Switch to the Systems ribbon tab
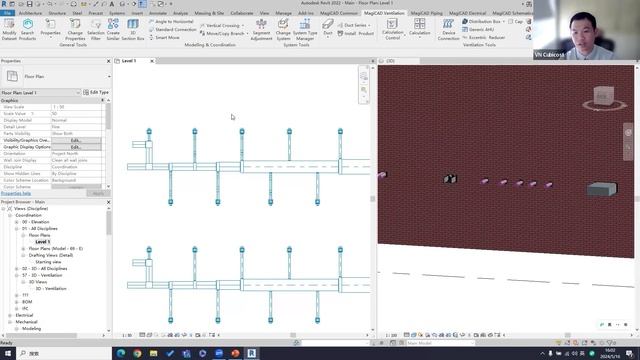 point(117,13)
